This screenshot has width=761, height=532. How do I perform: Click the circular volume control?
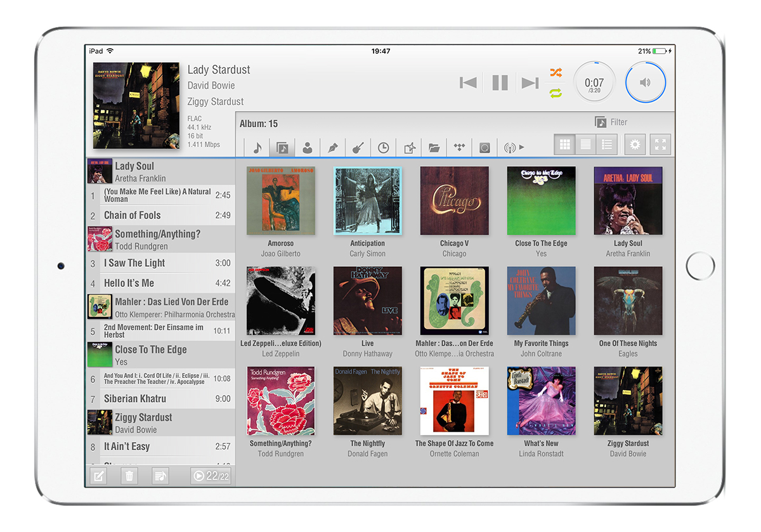point(645,82)
